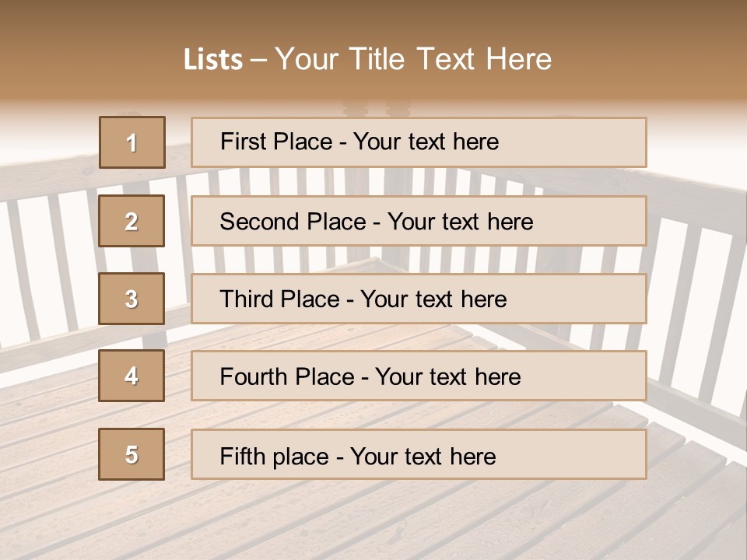Click the number 5 box
This screenshot has width=747, height=560.
click(x=132, y=454)
